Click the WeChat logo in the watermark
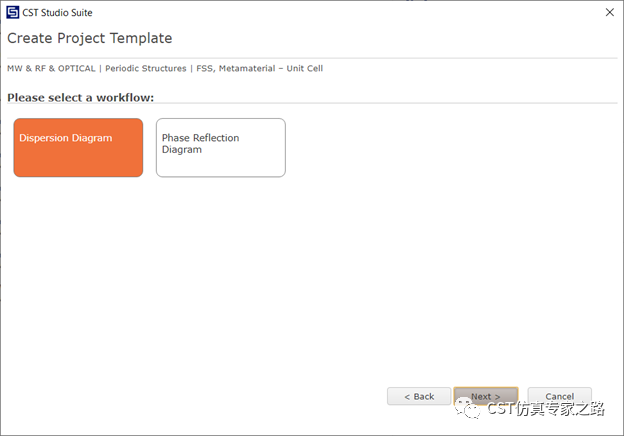The width and height of the screenshot is (624, 436). (465, 410)
